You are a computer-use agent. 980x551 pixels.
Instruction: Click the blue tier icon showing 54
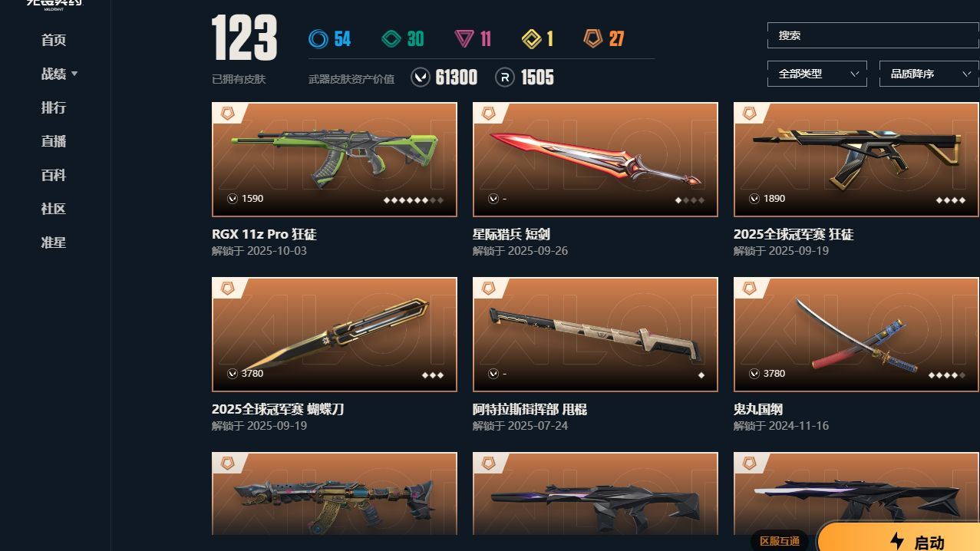318,38
